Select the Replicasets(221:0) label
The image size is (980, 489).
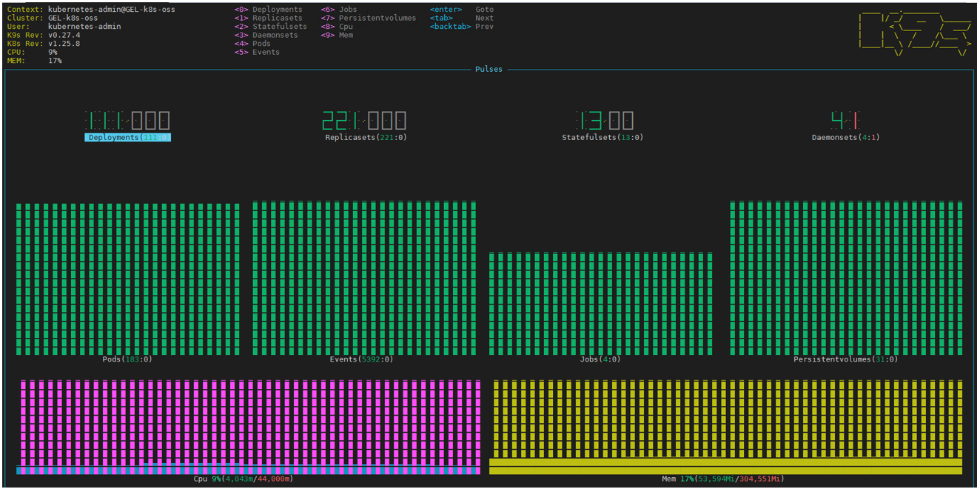(366, 138)
